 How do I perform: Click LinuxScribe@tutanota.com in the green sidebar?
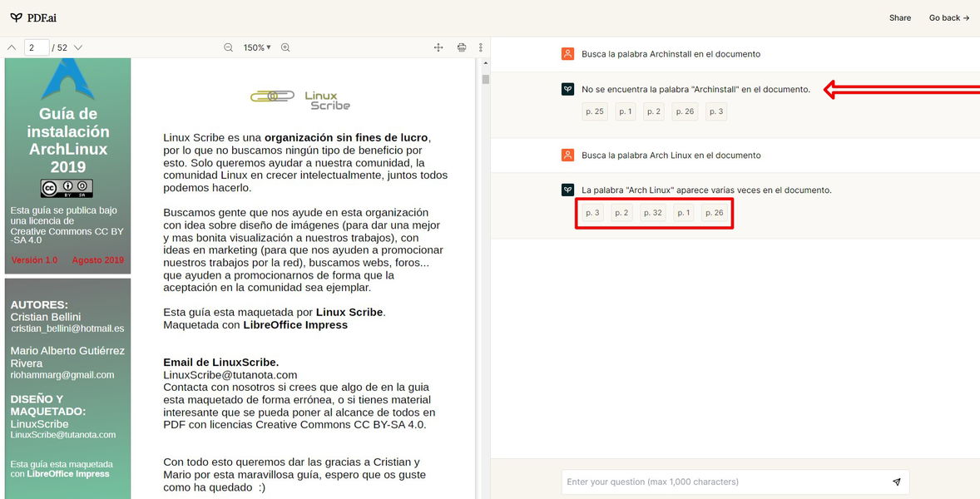(x=63, y=435)
